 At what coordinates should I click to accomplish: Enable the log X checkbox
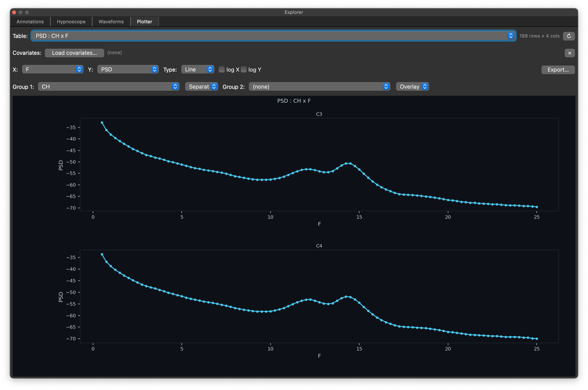point(222,70)
